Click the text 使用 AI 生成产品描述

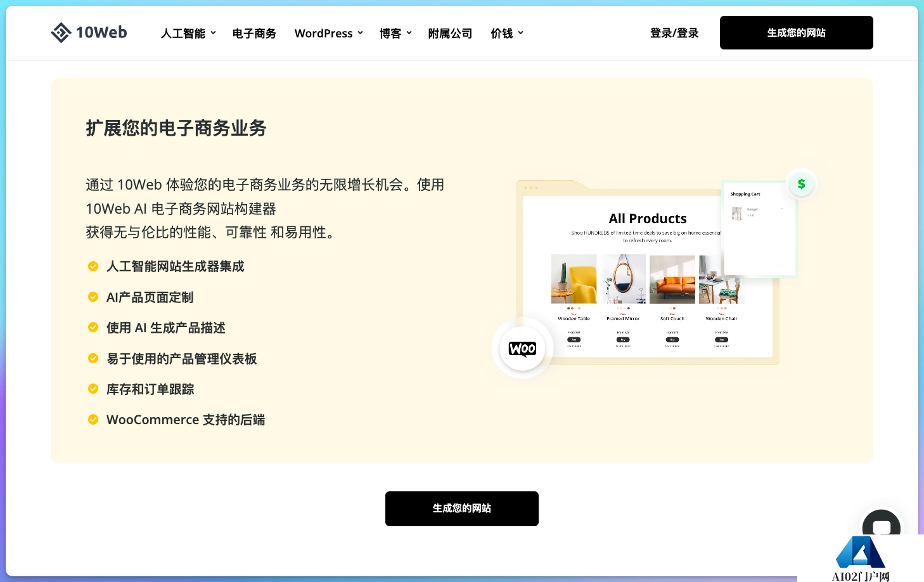(166, 327)
